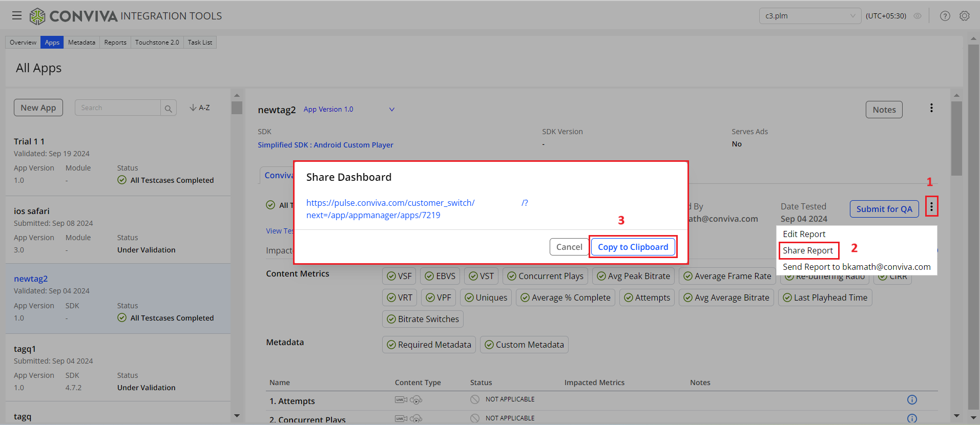Click Submit for QA button
The width and height of the screenshot is (980, 425).
click(x=884, y=209)
